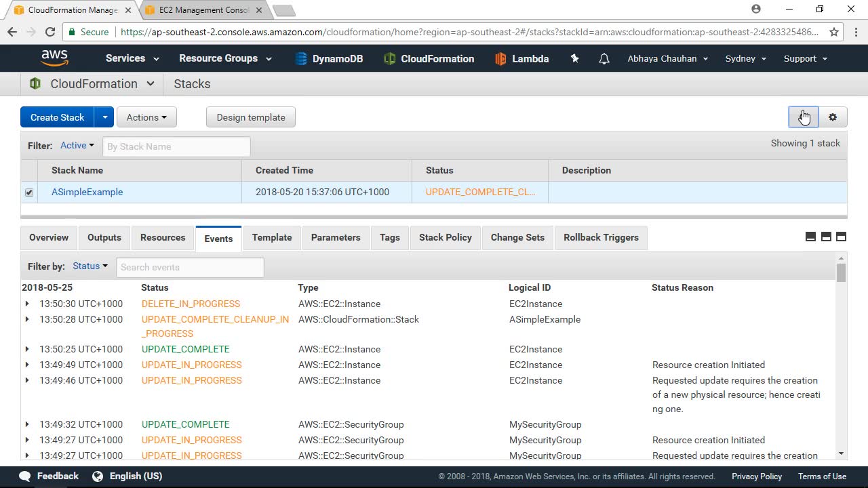
Task: Select the Events tab
Action: click(218, 239)
